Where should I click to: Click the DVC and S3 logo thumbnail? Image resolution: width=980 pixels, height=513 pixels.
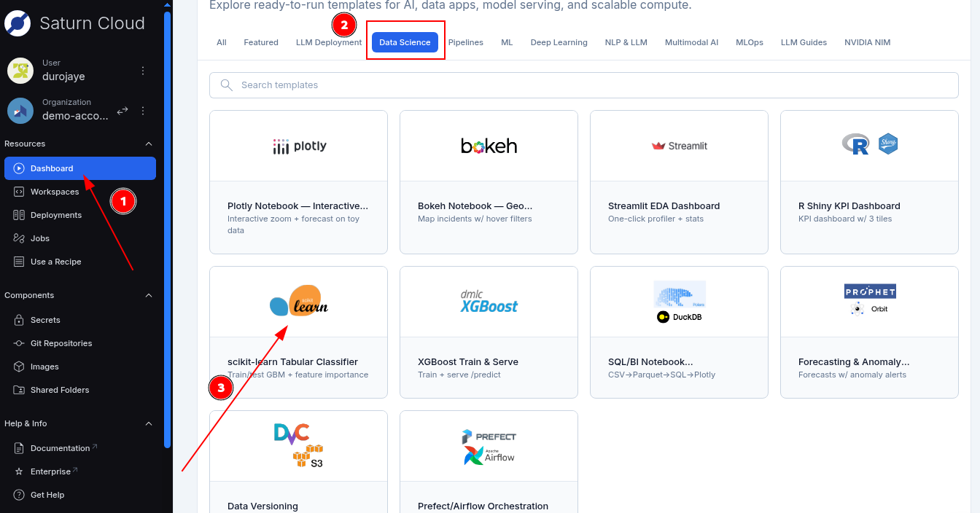[299, 445]
